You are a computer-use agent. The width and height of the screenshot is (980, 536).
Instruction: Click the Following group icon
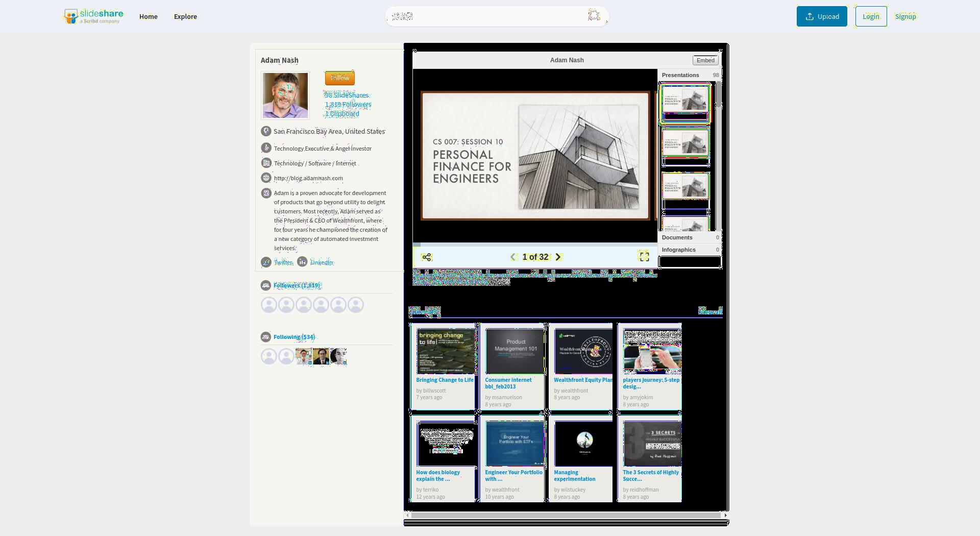coord(265,337)
